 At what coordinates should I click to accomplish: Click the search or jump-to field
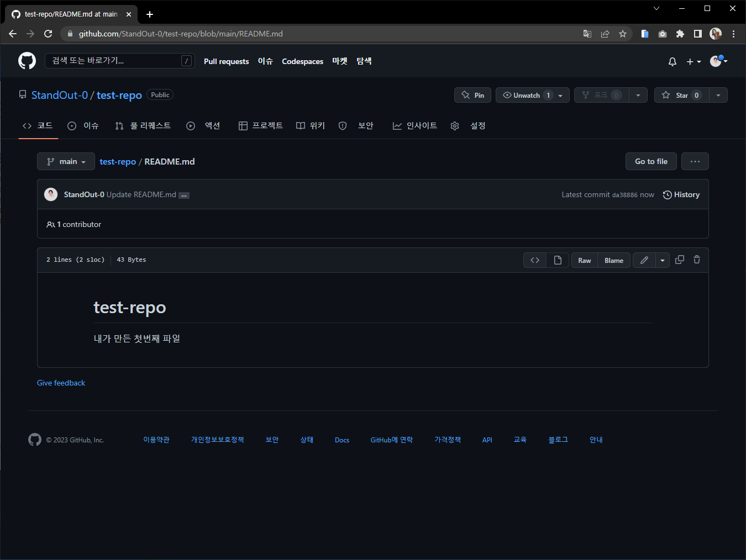pyautogui.click(x=119, y=61)
